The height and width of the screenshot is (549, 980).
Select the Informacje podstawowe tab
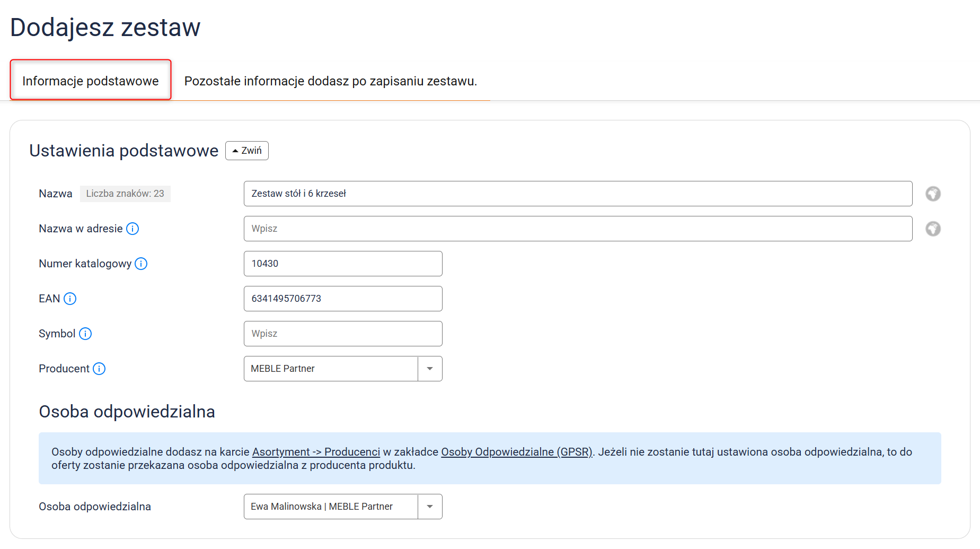[x=91, y=81]
